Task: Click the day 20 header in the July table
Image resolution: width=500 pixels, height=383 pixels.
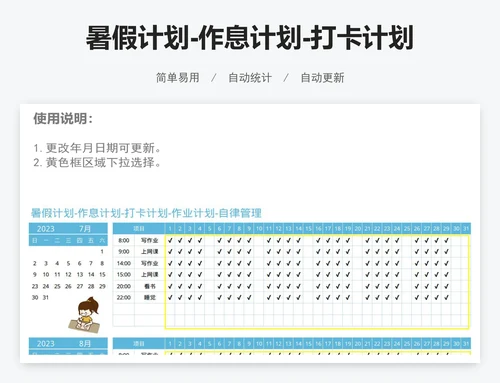Action: pos(358,229)
